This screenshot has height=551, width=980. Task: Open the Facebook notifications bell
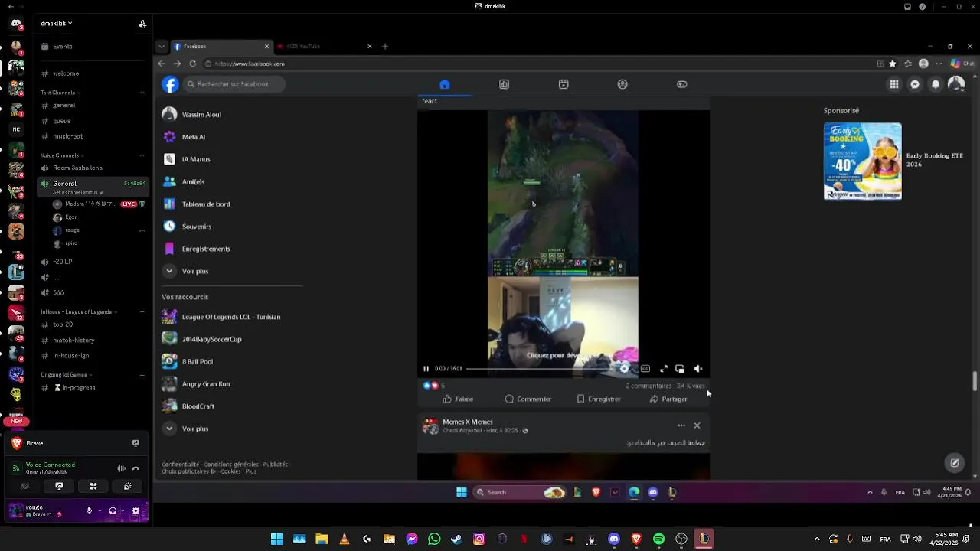(x=935, y=84)
